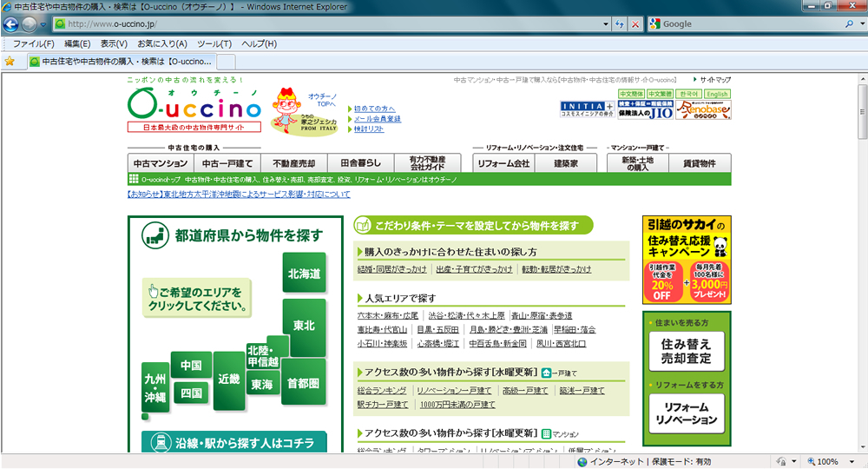Select the 中古一戸建て navigation tab
This screenshot has width=868, height=469.
(227, 163)
